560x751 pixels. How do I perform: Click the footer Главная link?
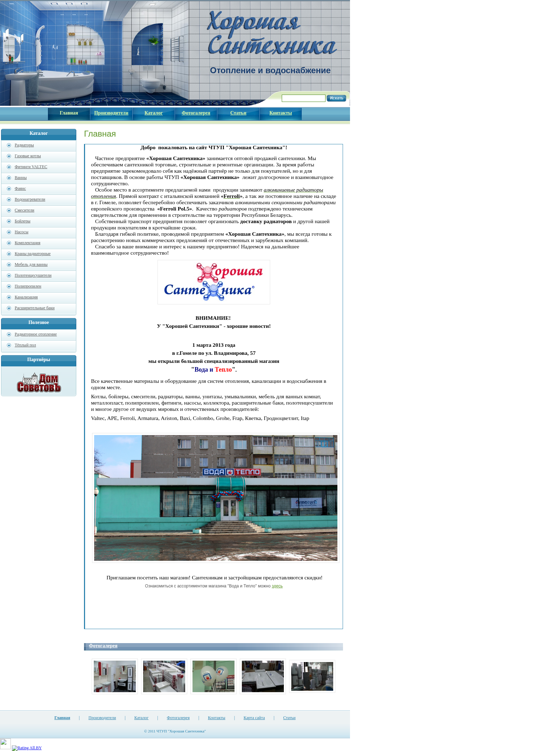(x=62, y=718)
